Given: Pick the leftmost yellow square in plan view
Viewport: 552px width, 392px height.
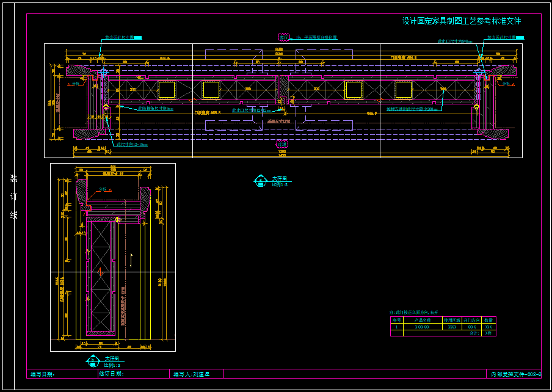Looking at the screenshot, I should tap(166, 90).
